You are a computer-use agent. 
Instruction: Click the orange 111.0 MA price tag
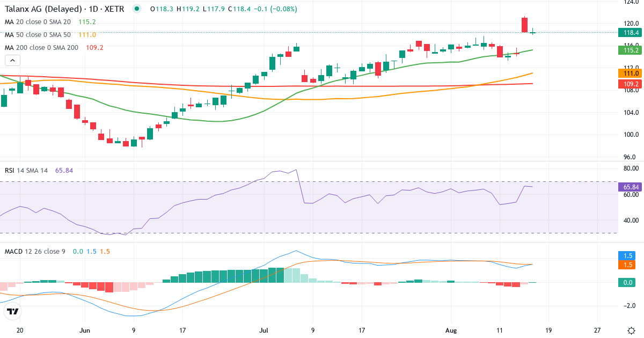(x=631, y=73)
